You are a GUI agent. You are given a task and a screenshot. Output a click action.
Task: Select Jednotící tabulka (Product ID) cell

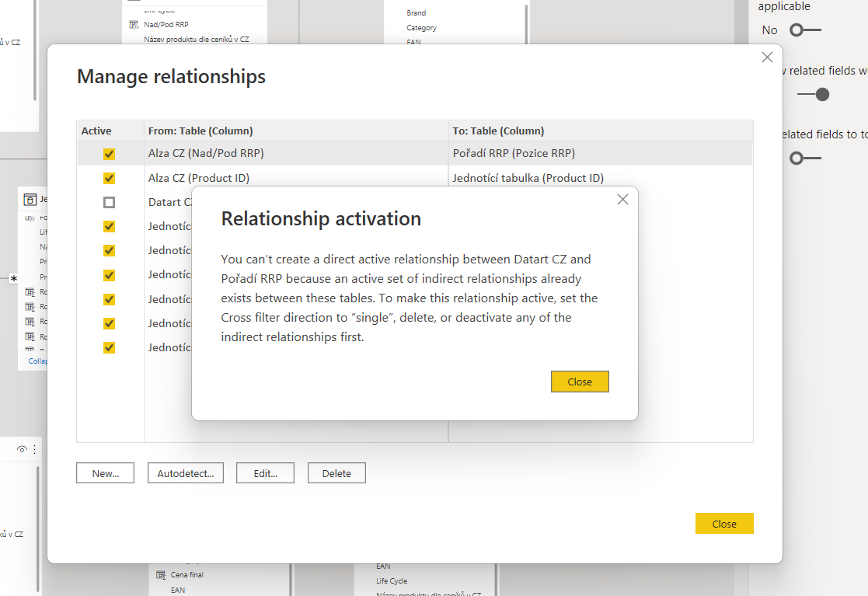pos(528,178)
